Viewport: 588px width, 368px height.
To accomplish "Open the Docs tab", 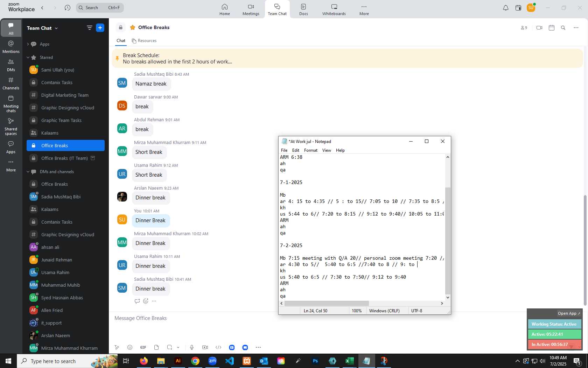I will tap(303, 9).
